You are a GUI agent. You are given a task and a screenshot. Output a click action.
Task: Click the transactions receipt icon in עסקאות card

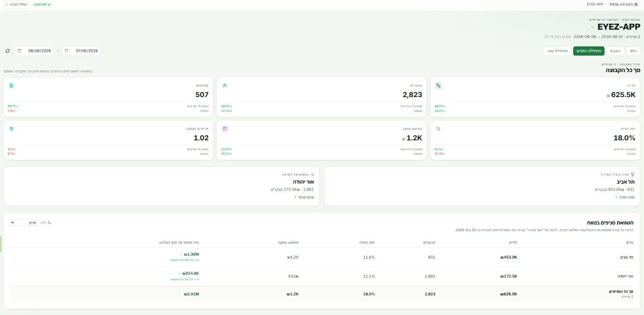pyautogui.click(x=11, y=85)
